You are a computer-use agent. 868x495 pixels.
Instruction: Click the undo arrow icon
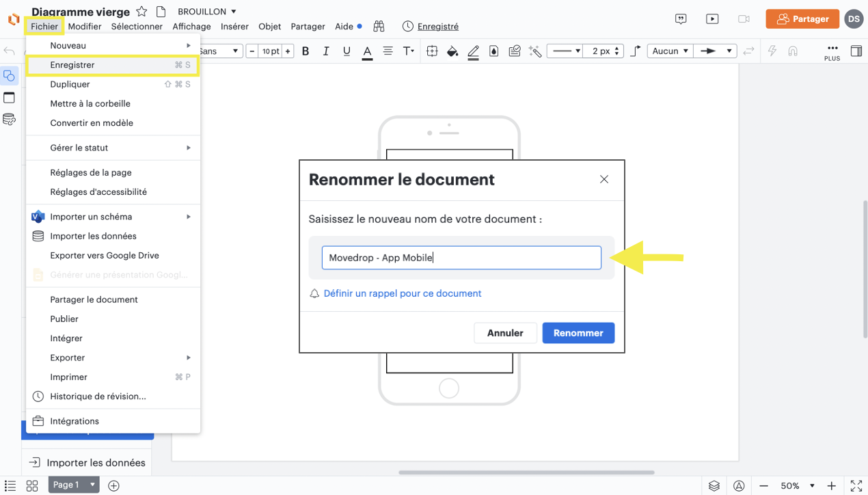pyautogui.click(x=9, y=51)
